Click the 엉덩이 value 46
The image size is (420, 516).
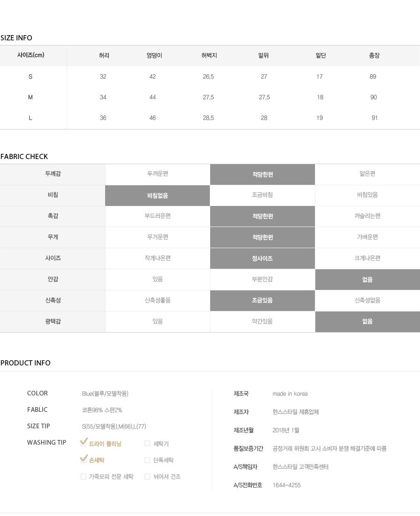coord(153,118)
